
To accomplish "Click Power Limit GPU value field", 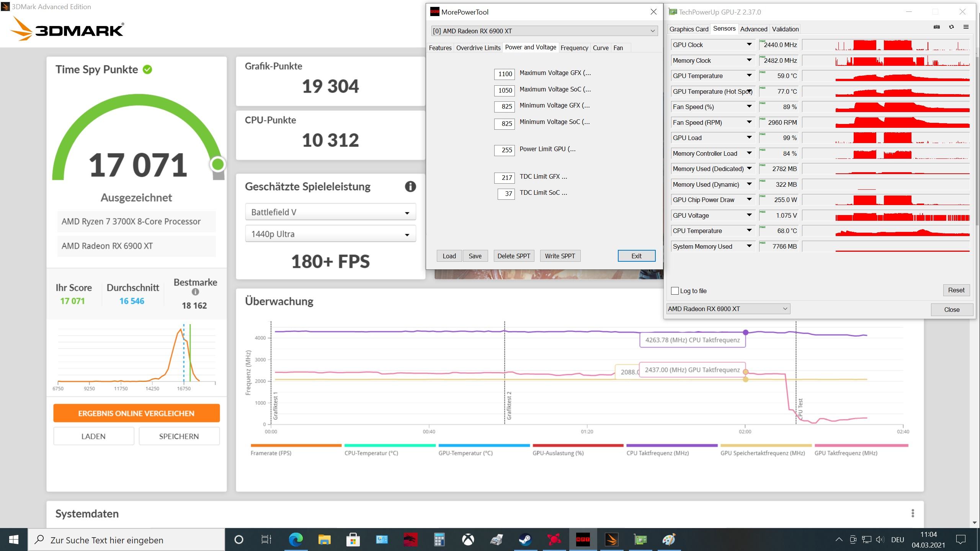I will pyautogui.click(x=504, y=150).
